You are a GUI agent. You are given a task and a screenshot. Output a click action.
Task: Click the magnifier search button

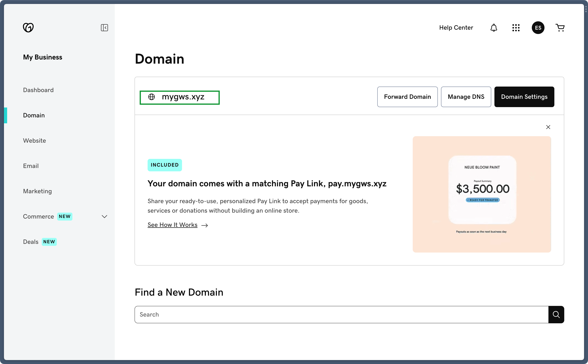click(x=556, y=314)
